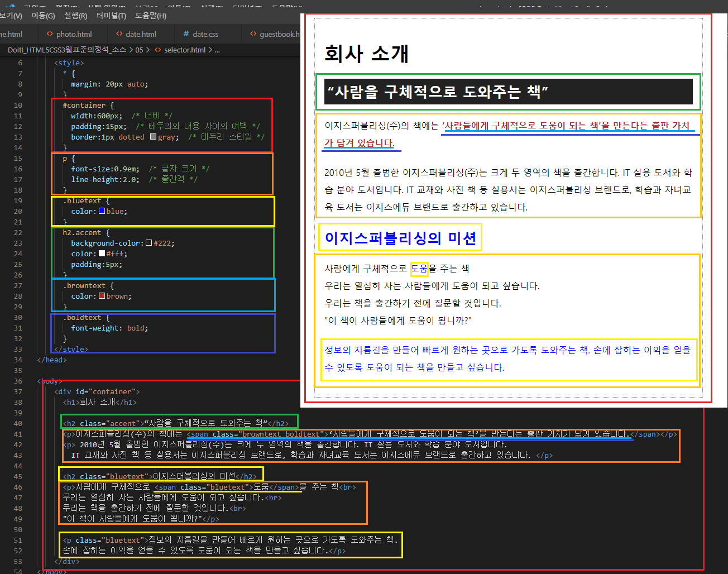Open the #fff color swatch
This screenshot has height=574, width=728.
102,253
